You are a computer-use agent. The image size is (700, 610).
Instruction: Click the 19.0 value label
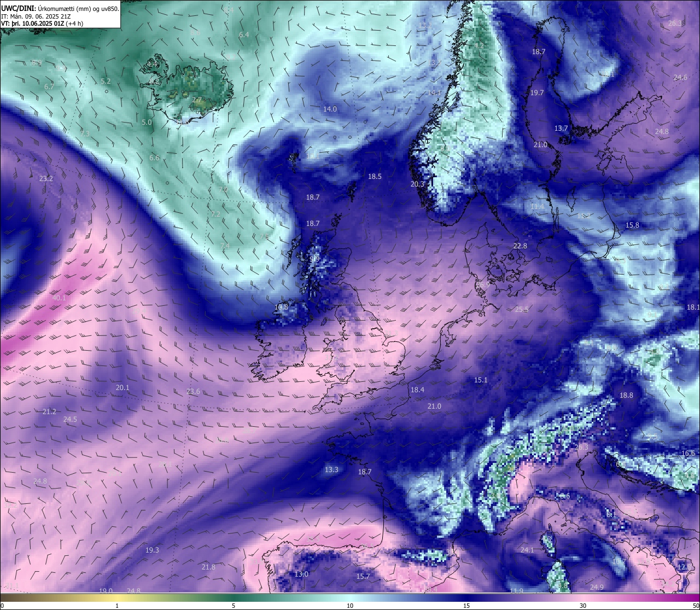pyautogui.click(x=106, y=590)
